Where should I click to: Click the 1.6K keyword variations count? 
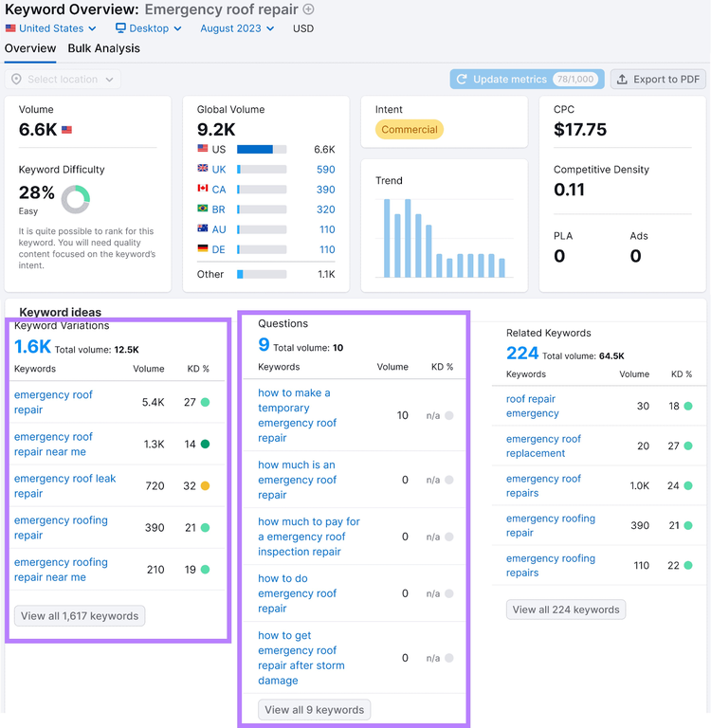[x=32, y=346]
